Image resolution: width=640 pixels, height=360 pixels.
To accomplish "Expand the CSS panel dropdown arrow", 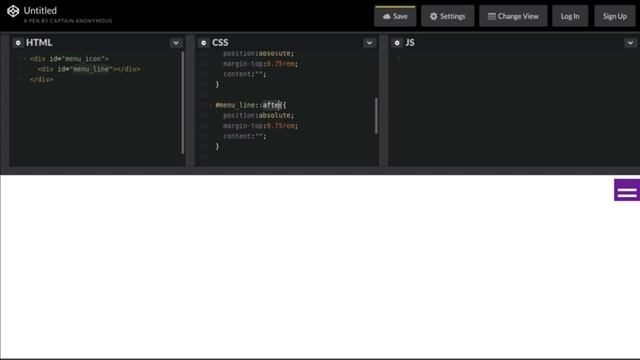I will pyautogui.click(x=369, y=42).
